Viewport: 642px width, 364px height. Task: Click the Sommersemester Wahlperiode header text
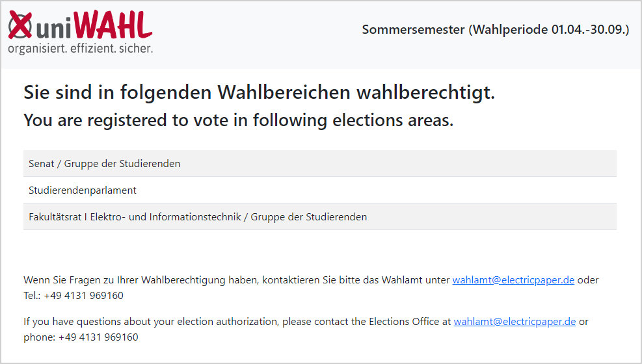(x=496, y=30)
